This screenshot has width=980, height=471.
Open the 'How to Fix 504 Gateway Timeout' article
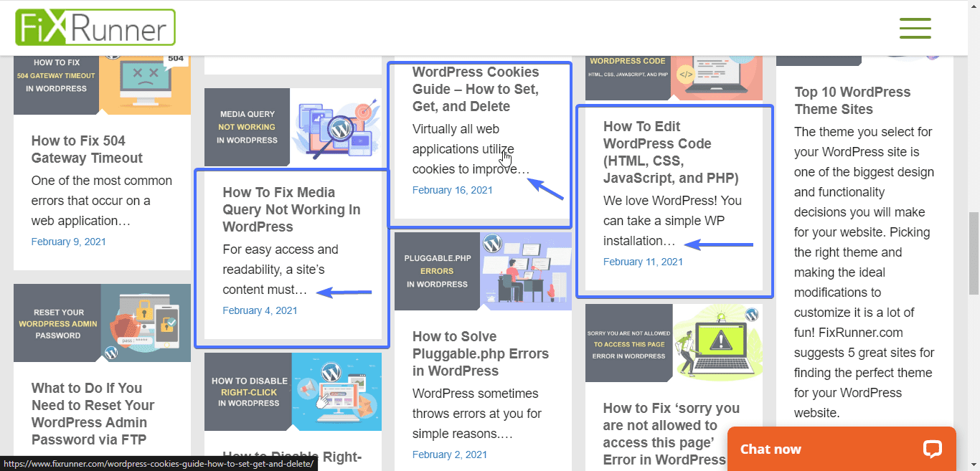pyautogui.click(x=87, y=149)
